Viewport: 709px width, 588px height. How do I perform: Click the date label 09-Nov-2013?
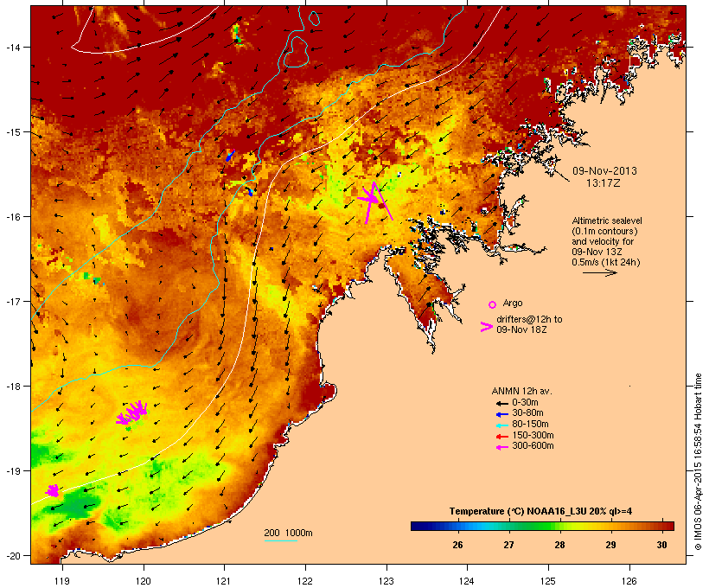click(x=604, y=171)
